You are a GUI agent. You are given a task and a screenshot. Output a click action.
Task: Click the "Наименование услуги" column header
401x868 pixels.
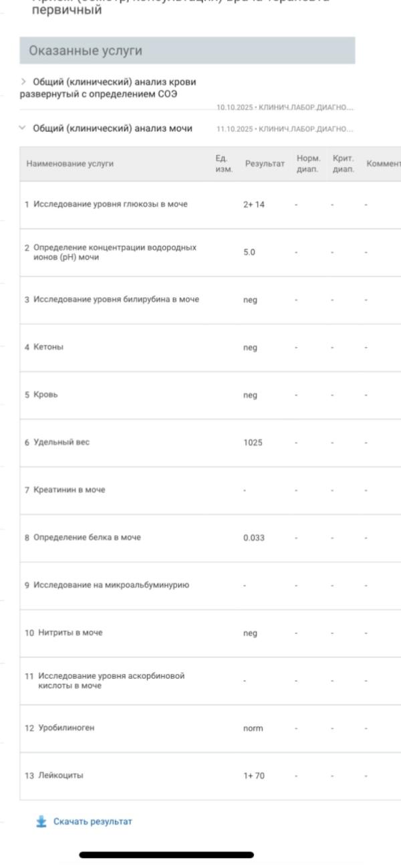pos(70,163)
